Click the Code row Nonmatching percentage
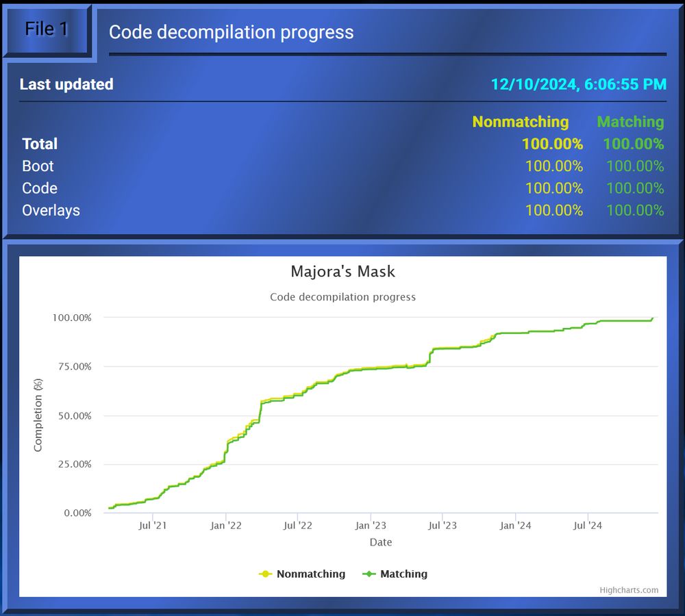685x616 pixels. (554, 188)
